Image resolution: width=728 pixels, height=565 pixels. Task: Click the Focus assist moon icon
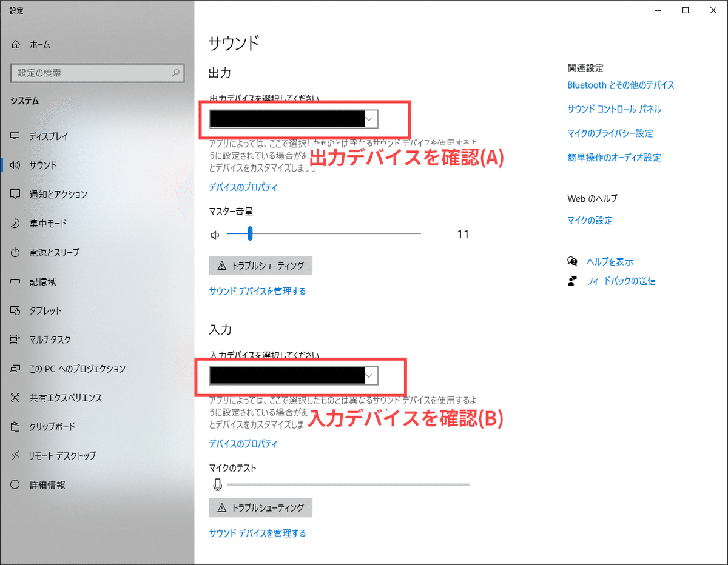[x=16, y=223]
